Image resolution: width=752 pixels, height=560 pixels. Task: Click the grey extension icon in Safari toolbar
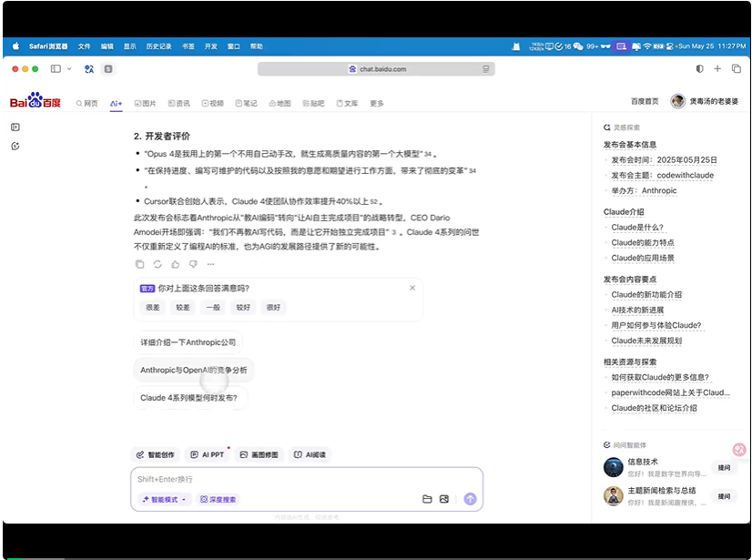(x=108, y=68)
